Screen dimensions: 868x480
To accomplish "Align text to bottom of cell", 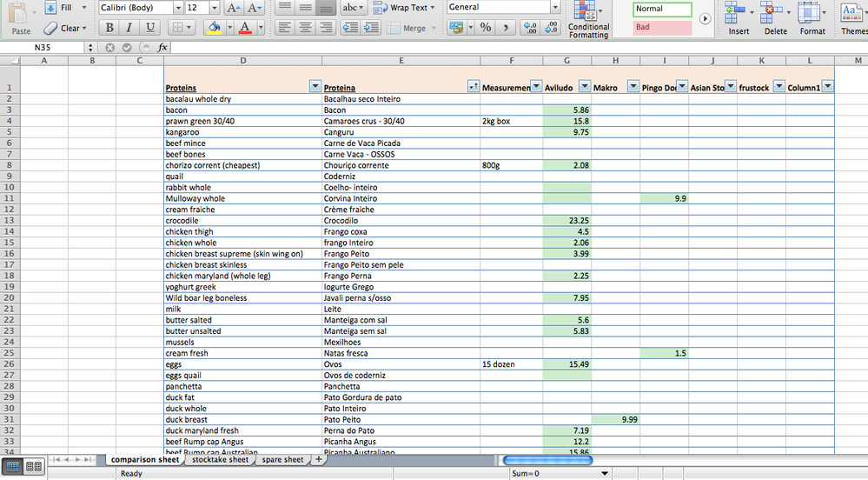I will [x=326, y=8].
